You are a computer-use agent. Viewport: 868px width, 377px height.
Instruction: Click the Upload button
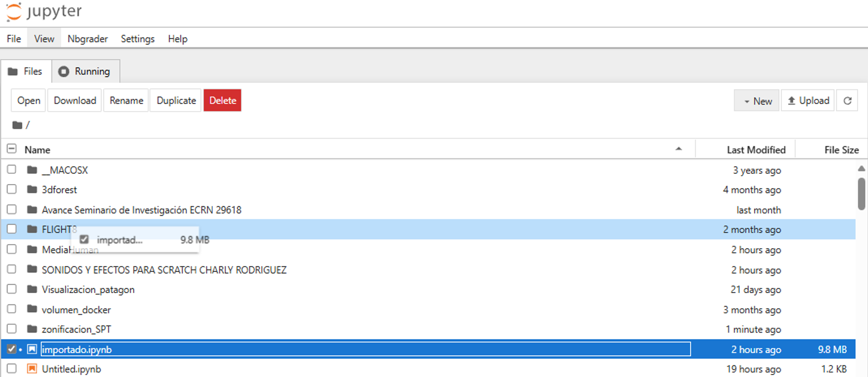pyautogui.click(x=808, y=101)
